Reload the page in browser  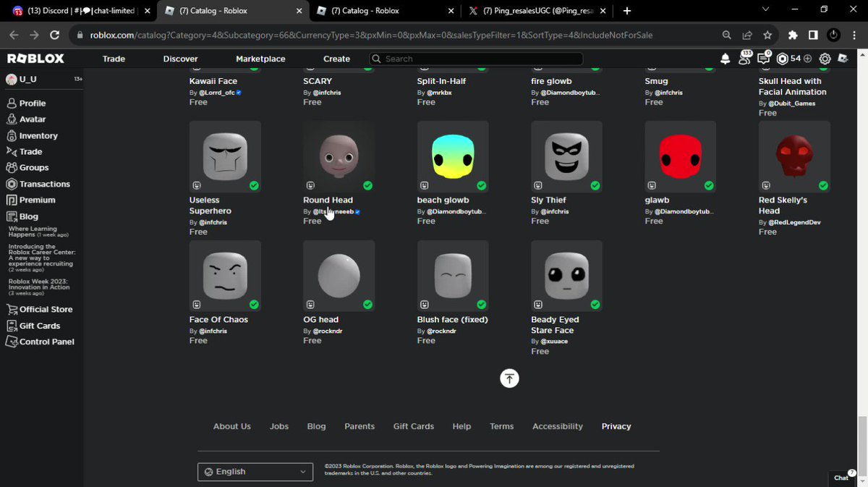tap(55, 35)
